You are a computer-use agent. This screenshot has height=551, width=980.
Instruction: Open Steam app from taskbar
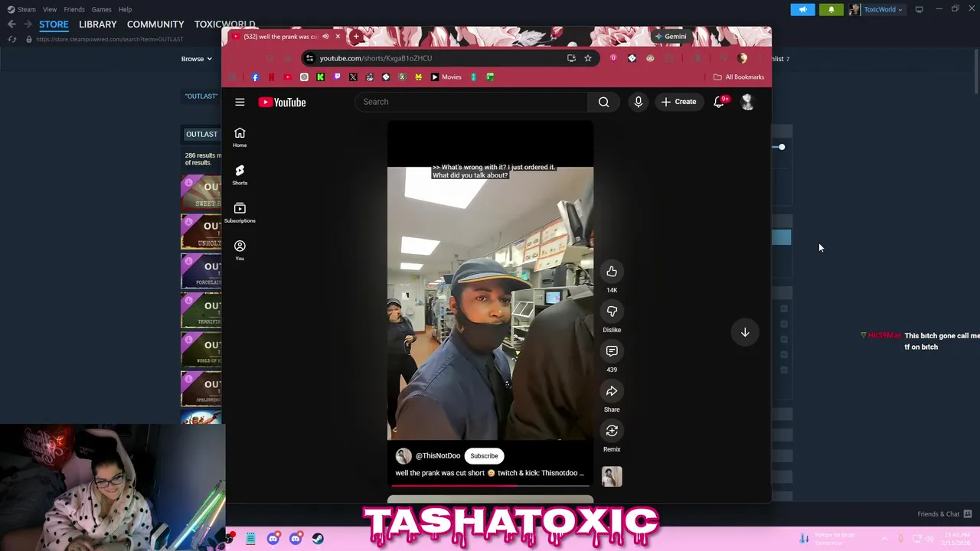point(318,539)
